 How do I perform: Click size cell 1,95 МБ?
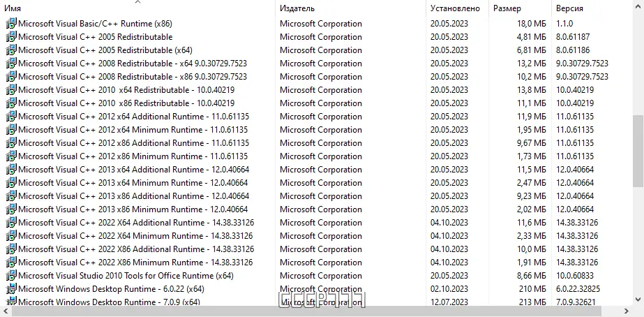[532, 129]
